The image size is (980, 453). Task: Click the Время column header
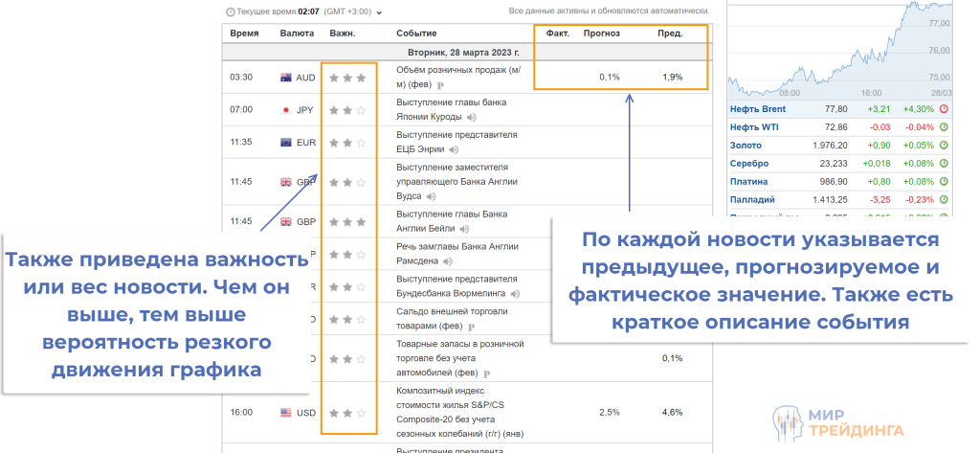tap(244, 34)
